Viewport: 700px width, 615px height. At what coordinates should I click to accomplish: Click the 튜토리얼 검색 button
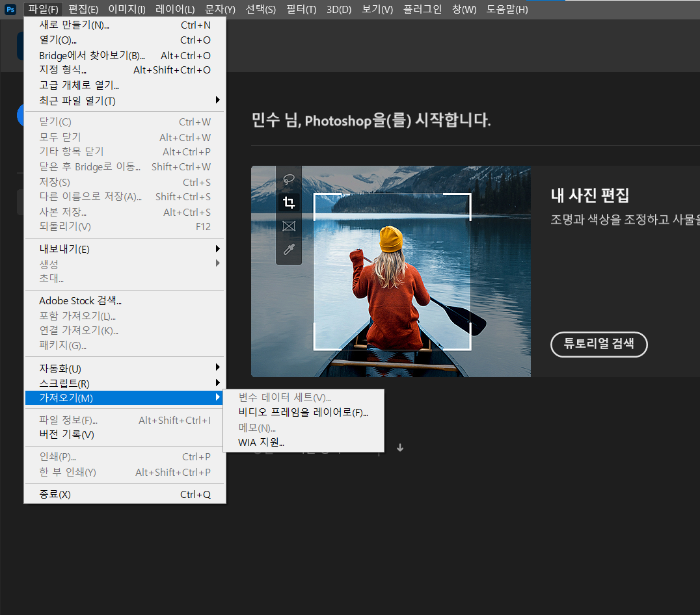coord(599,344)
